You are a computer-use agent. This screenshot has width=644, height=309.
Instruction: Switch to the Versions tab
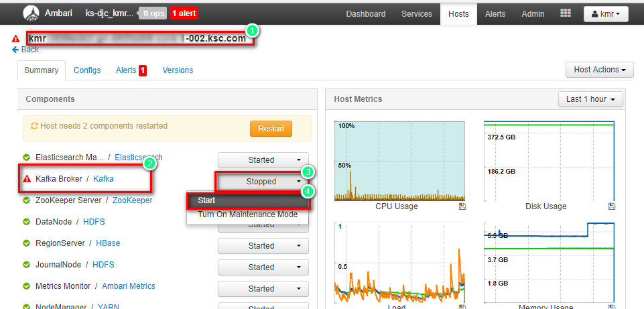pyautogui.click(x=178, y=70)
